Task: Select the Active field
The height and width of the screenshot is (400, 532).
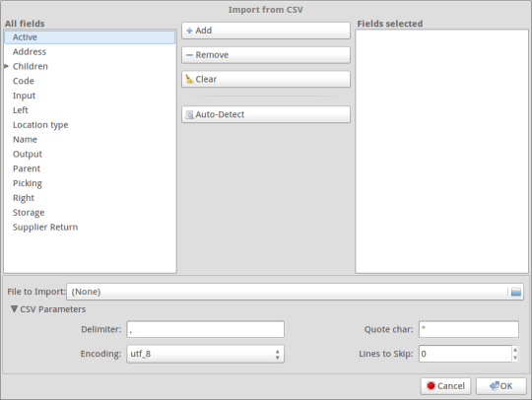Action: coord(90,37)
